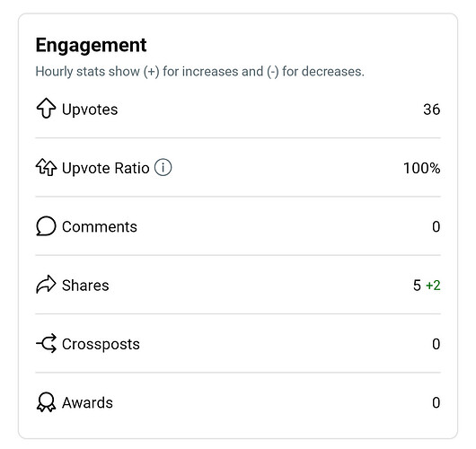Click the Awards ribbon icon

point(46,402)
